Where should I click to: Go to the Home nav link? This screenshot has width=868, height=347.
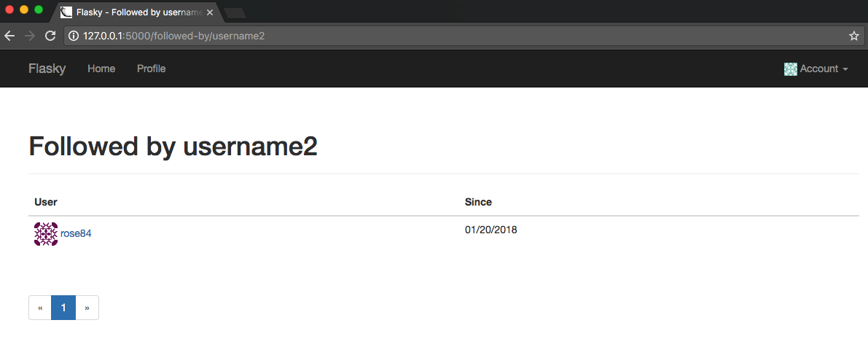pyautogui.click(x=101, y=69)
